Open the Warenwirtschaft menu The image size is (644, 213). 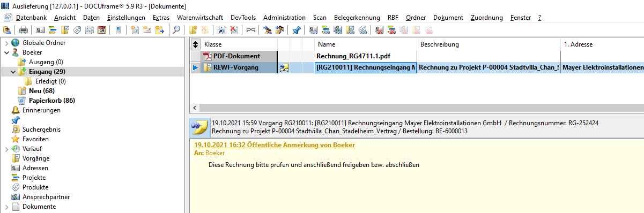200,18
